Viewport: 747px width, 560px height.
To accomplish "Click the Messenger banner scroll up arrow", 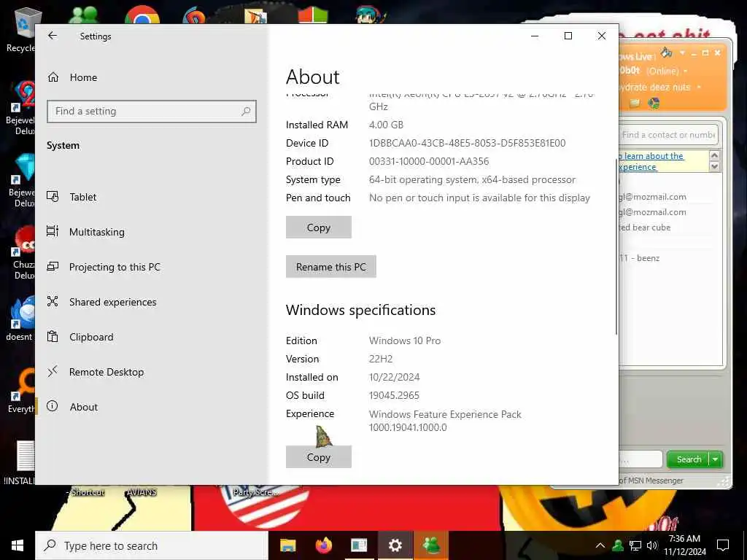I will click(x=714, y=155).
